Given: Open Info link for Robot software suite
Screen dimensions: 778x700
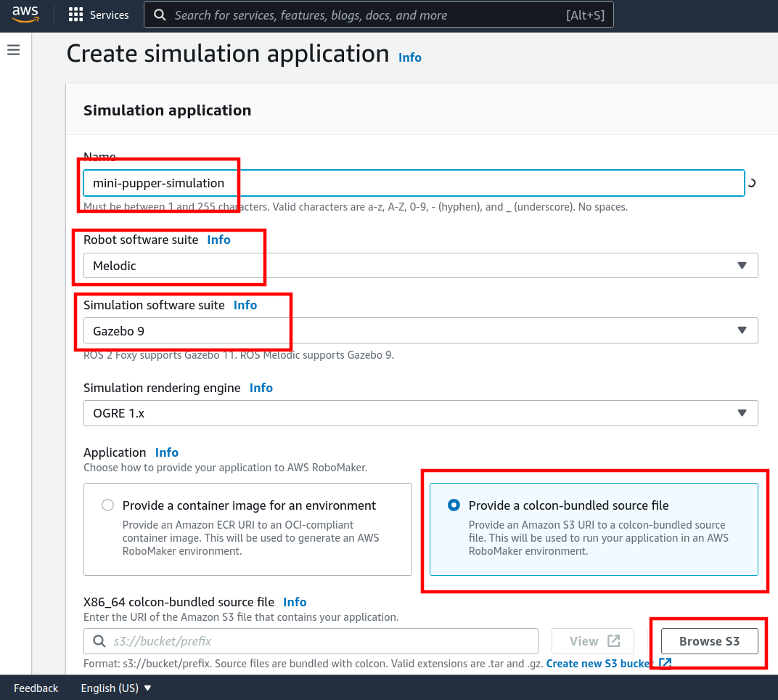Looking at the screenshot, I should tap(219, 240).
